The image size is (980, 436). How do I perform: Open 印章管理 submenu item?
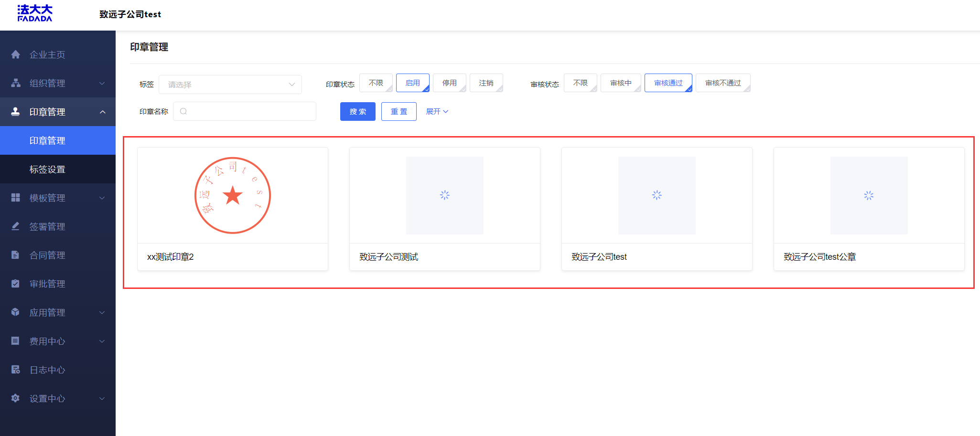(47, 140)
